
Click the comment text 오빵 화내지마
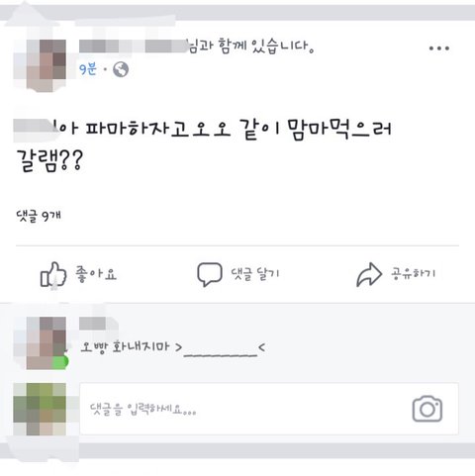tap(126, 347)
